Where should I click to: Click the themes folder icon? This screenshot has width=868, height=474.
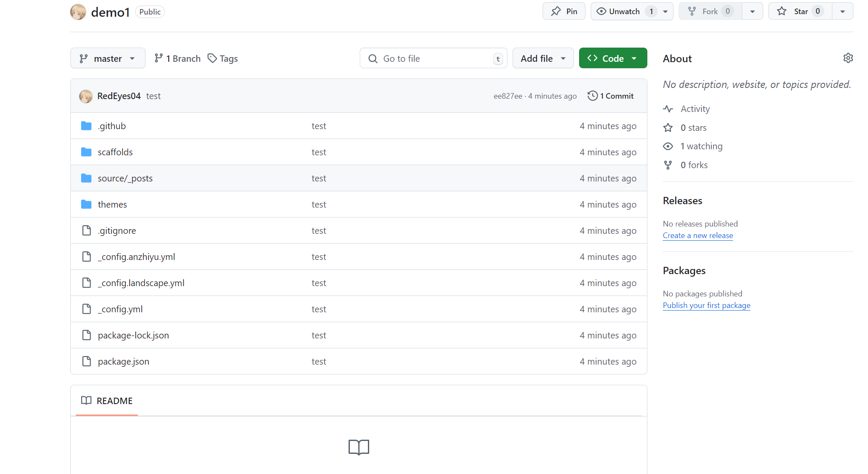pos(86,204)
